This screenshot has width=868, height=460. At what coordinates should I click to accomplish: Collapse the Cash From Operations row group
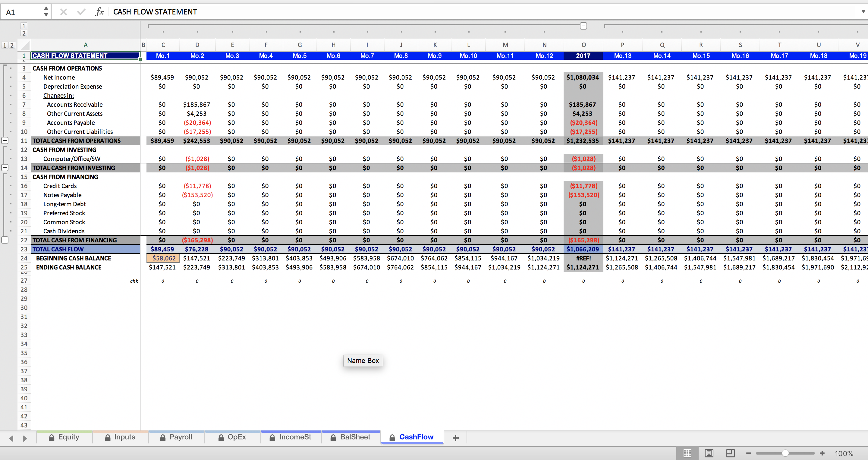point(5,140)
